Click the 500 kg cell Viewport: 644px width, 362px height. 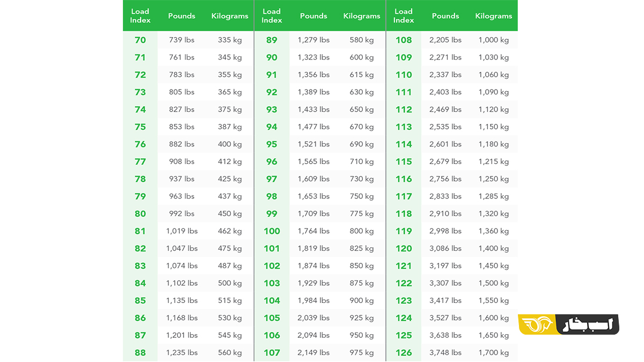(x=230, y=283)
